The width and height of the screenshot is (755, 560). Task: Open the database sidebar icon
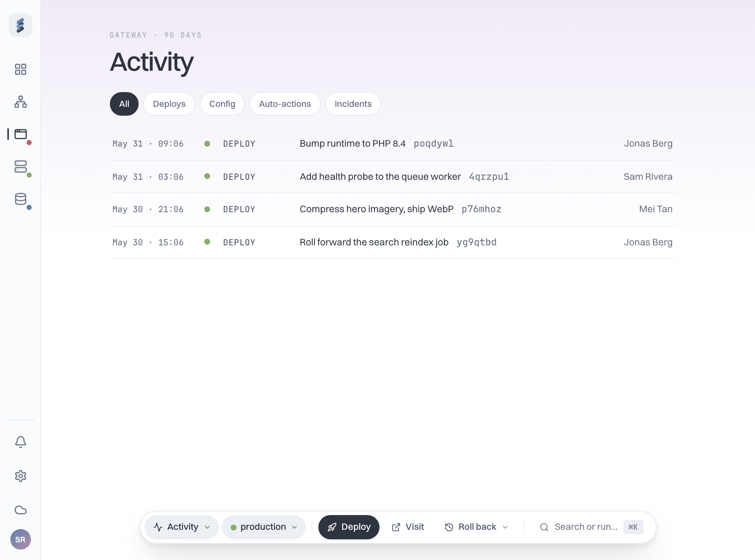(21, 199)
